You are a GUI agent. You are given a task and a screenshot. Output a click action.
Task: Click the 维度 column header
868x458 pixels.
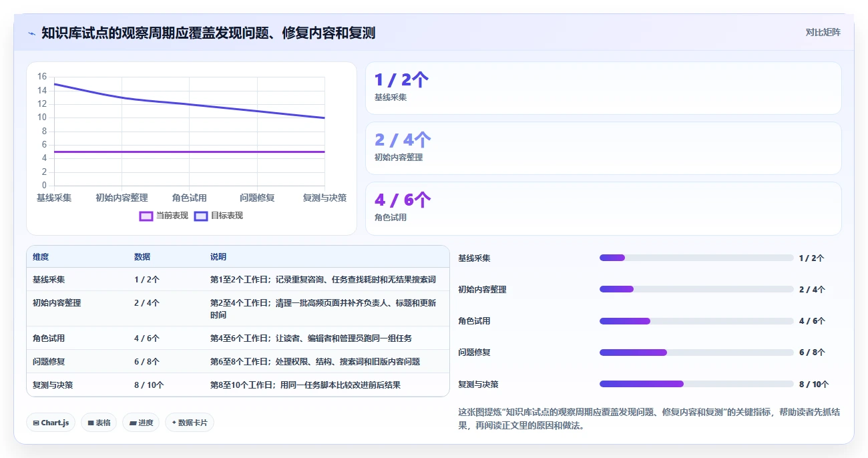click(41, 257)
